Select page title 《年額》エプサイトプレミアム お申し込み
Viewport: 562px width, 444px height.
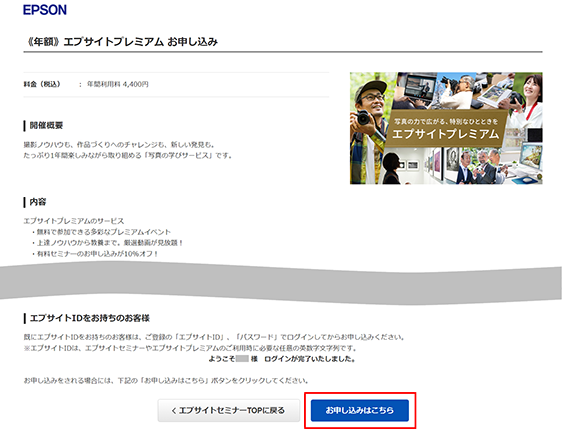(x=121, y=42)
